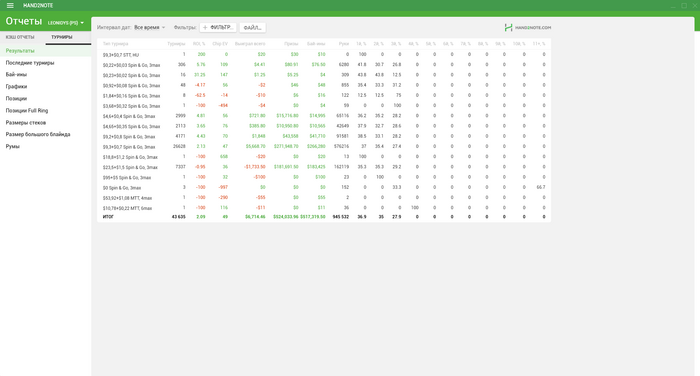Switch to the КЭШ ОТЧЕТЫ tab

point(20,37)
